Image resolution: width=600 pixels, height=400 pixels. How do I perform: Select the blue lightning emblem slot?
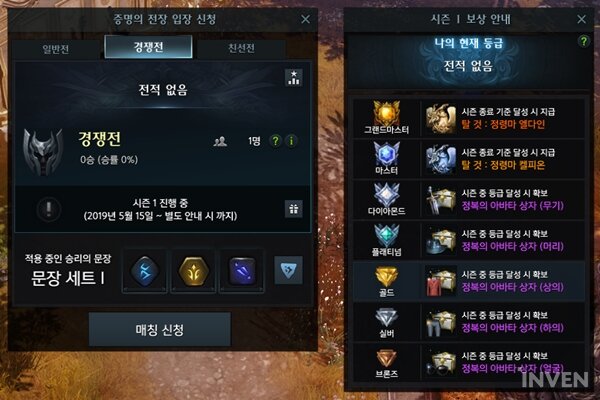click(x=145, y=271)
